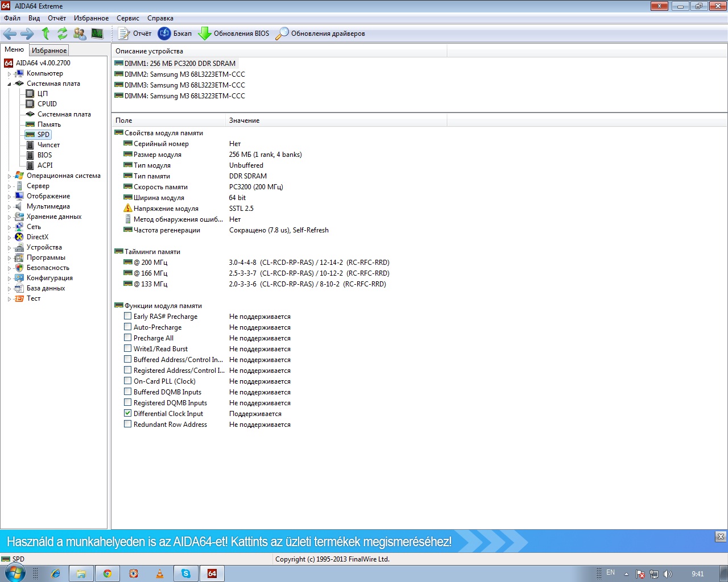Expand the Компьютер tree node

pos(9,74)
